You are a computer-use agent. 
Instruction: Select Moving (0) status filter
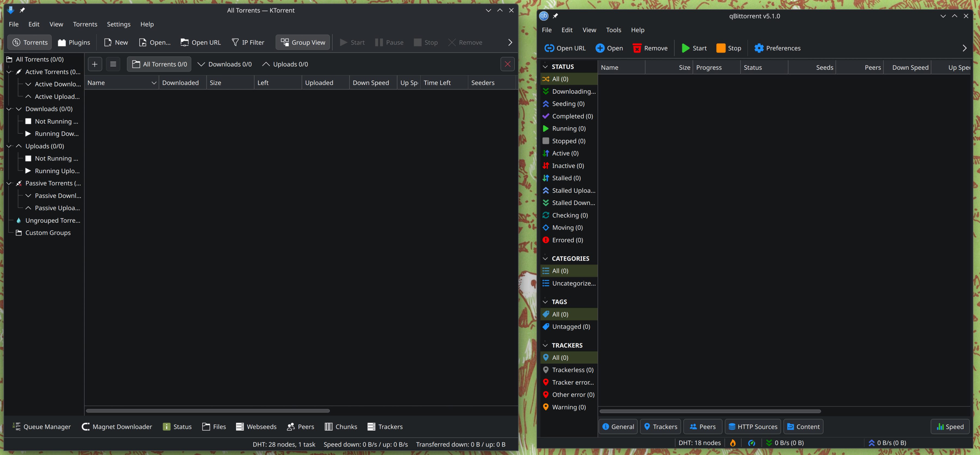click(569, 228)
